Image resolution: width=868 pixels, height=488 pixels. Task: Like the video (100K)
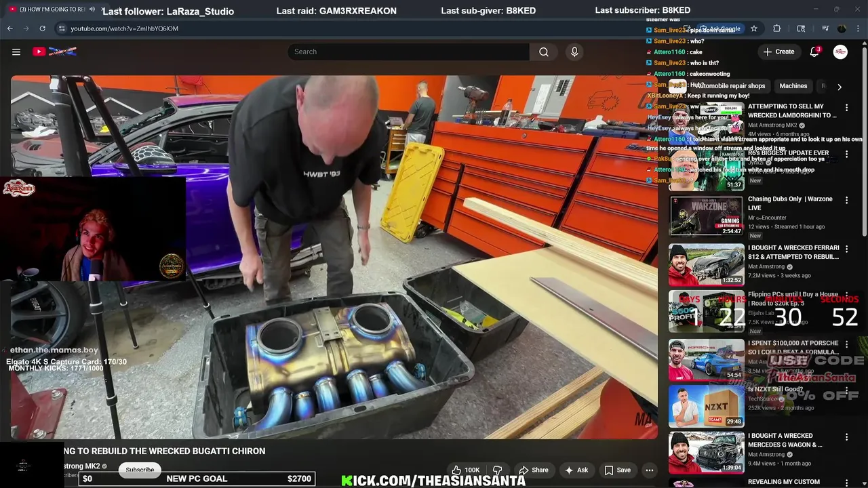(465, 470)
